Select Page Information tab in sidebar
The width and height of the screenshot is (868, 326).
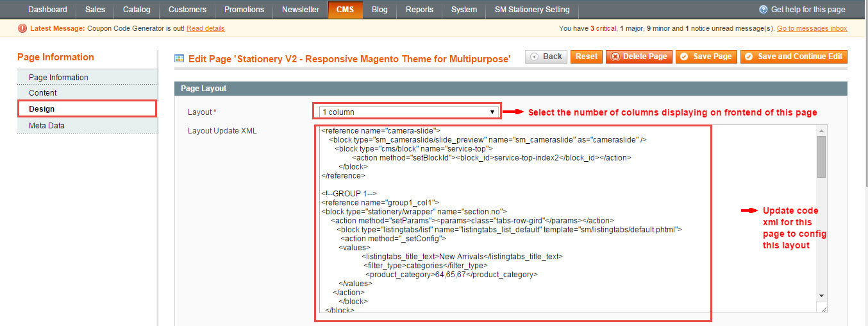pos(87,78)
